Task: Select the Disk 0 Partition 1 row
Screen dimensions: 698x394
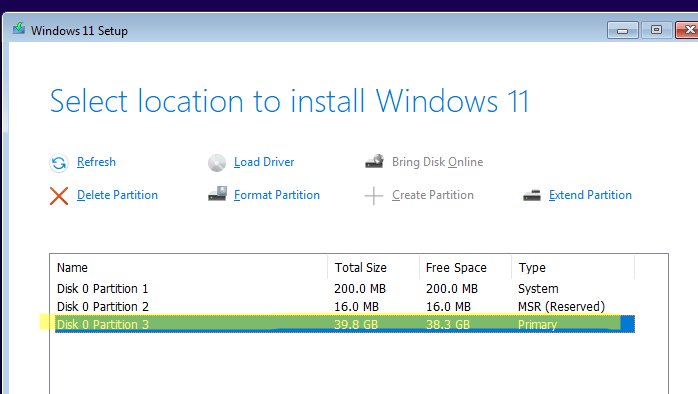Action: [x=345, y=288]
